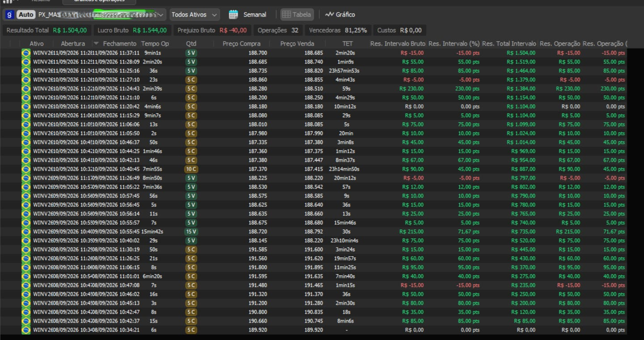This screenshot has height=340, width=644.
Task: Sort by the Qtd column header
Action: click(x=191, y=44)
